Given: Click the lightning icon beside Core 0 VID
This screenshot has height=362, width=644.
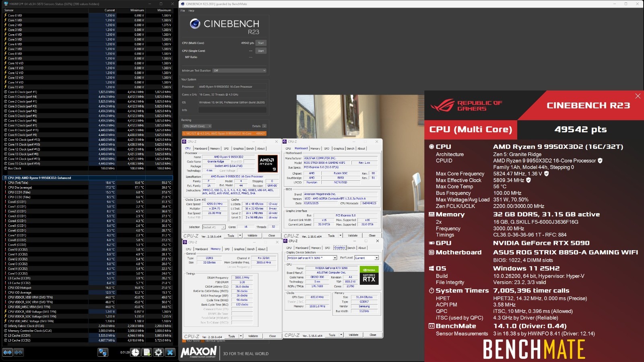Looking at the screenshot, I should 5,15.
